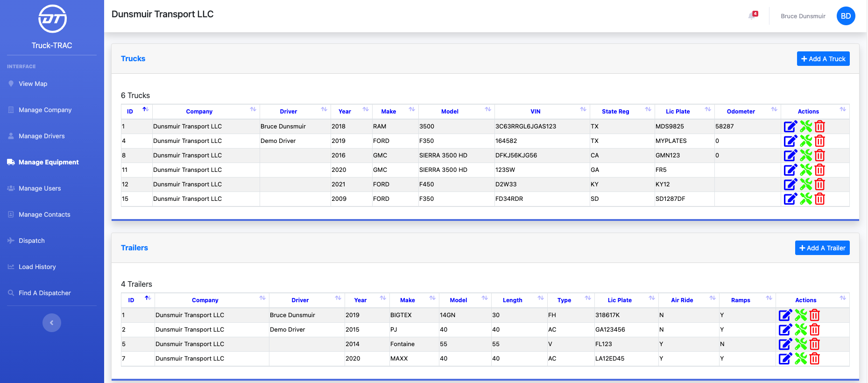The image size is (868, 383).
Task: Sort trucks table by Odometer
Action: tap(747, 111)
